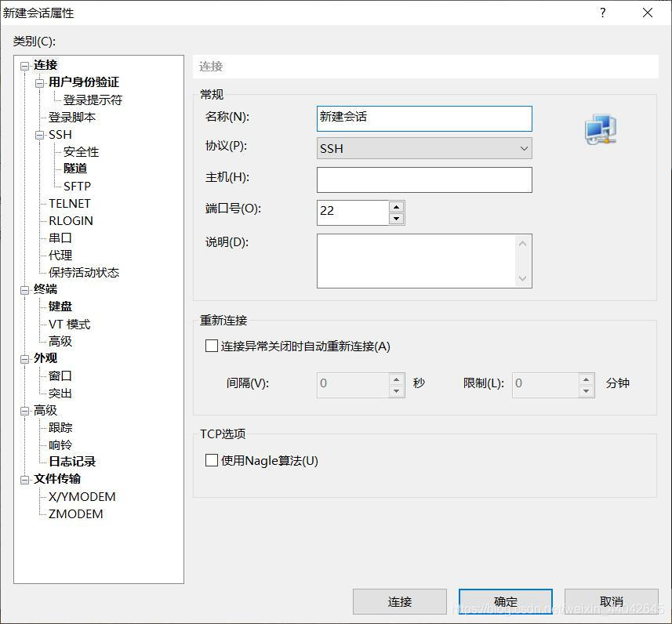Select the 响铃 tree item
Screen dimensions: 672x624
click(x=60, y=444)
